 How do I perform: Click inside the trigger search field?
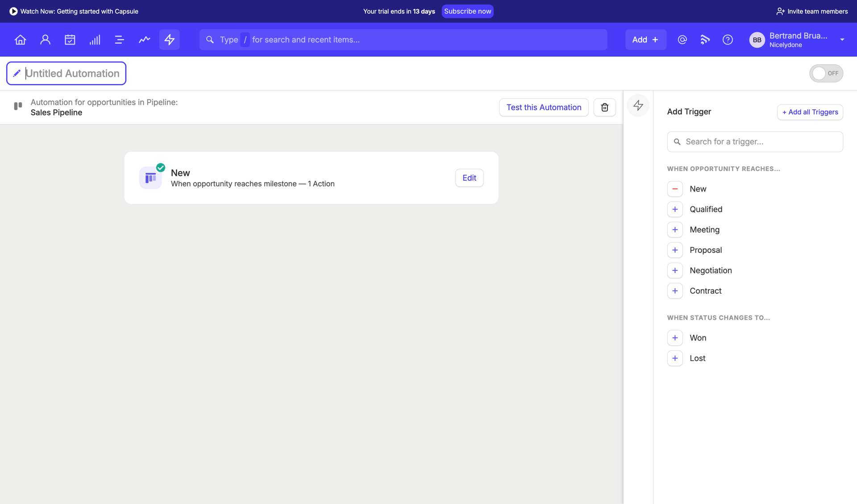(x=755, y=141)
